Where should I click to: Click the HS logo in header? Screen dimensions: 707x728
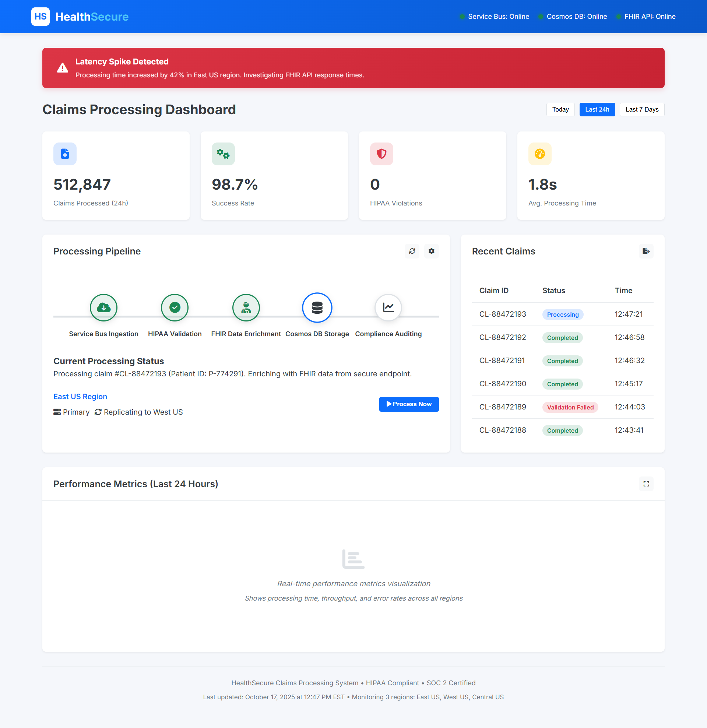[x=41, y=17]
